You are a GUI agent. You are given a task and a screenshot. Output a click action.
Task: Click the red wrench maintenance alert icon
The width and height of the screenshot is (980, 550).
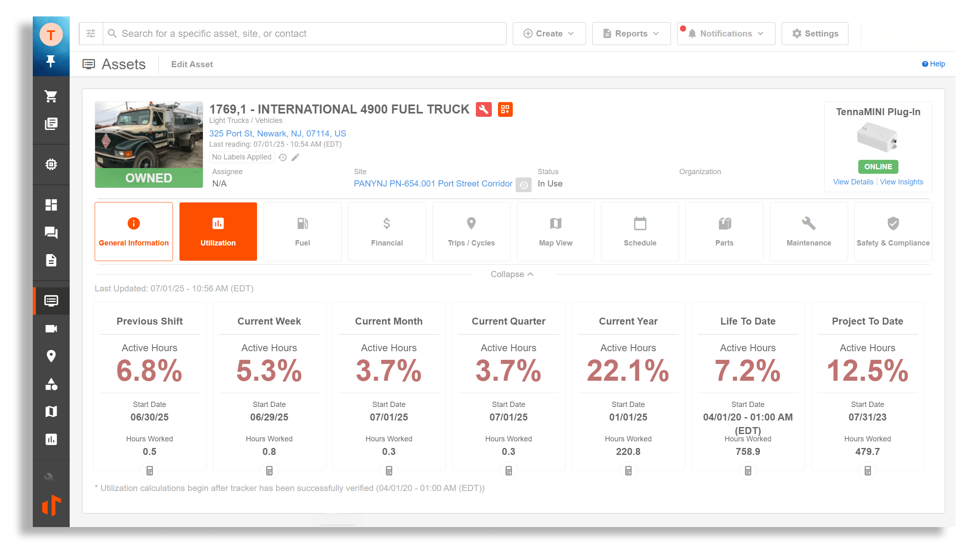484,109
